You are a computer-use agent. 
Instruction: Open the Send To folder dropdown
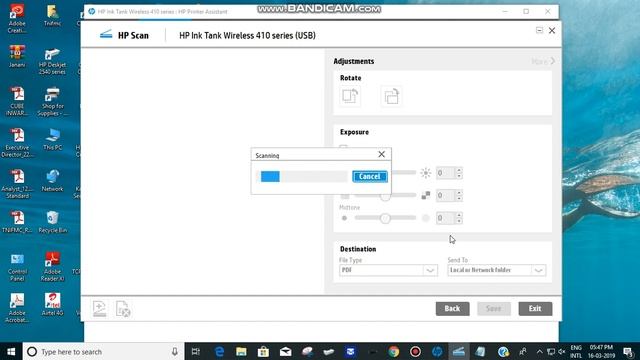point(497,270)
